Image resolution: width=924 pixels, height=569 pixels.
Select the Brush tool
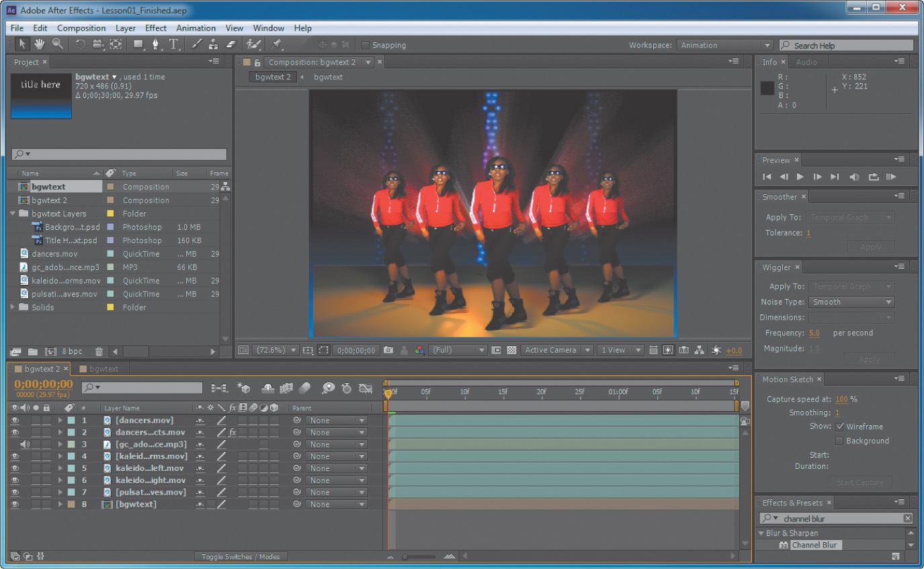(x=196, y=44)
